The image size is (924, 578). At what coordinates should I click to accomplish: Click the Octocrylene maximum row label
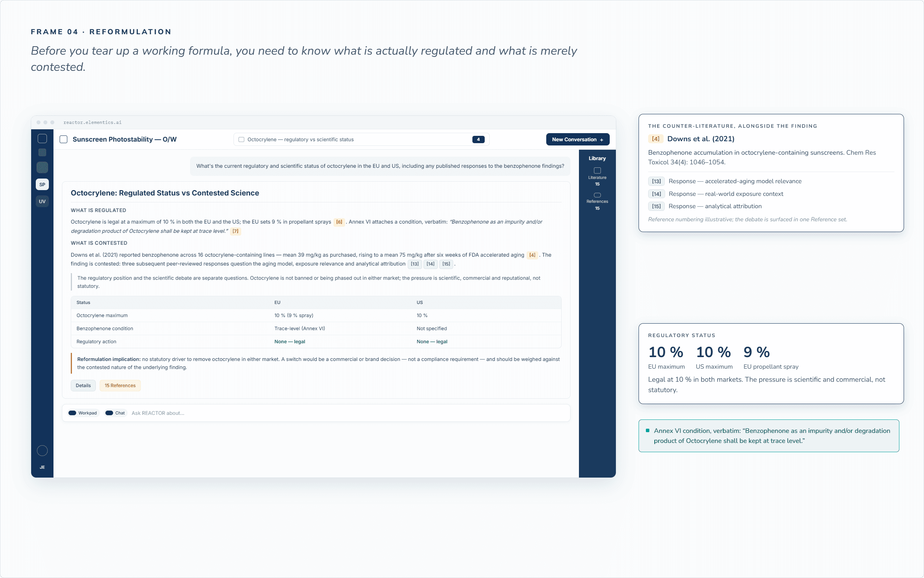(102, 316)
